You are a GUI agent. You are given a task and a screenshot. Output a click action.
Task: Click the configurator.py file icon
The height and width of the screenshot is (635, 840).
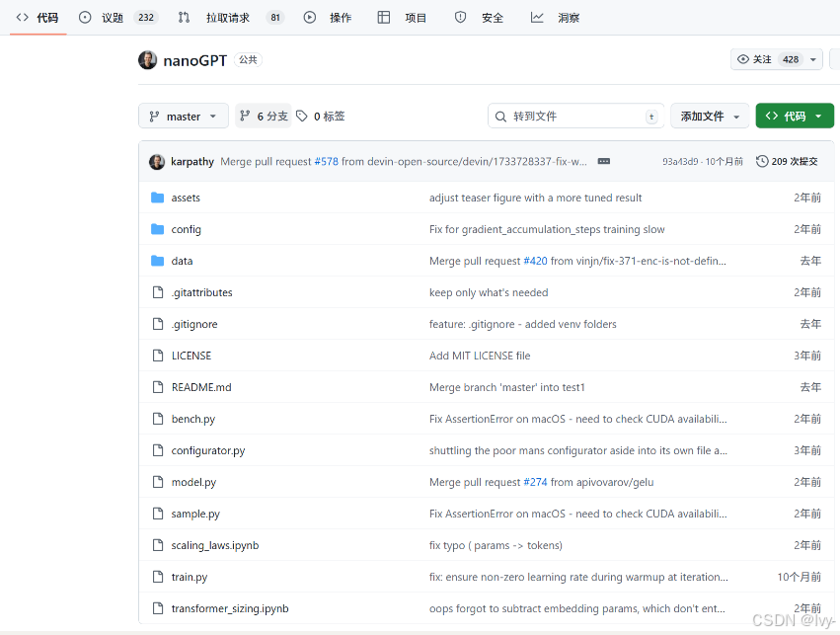click(x=158, y=450)
